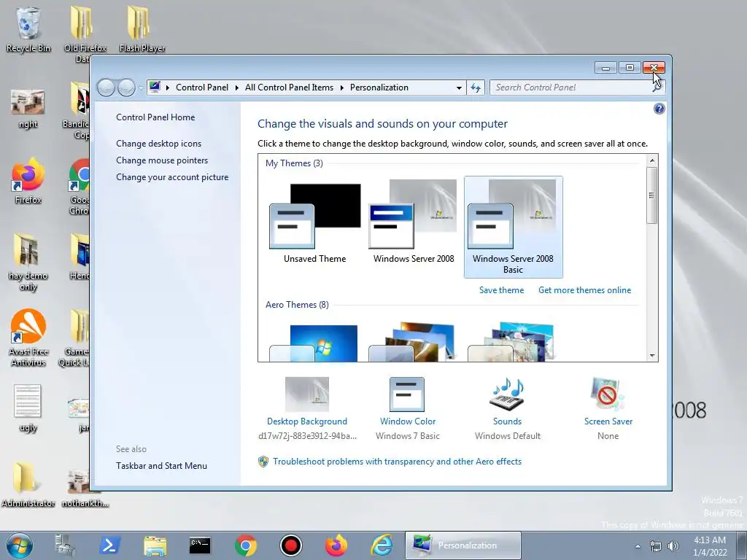Switch to Personalization taskbar button

tap(462, 545)
